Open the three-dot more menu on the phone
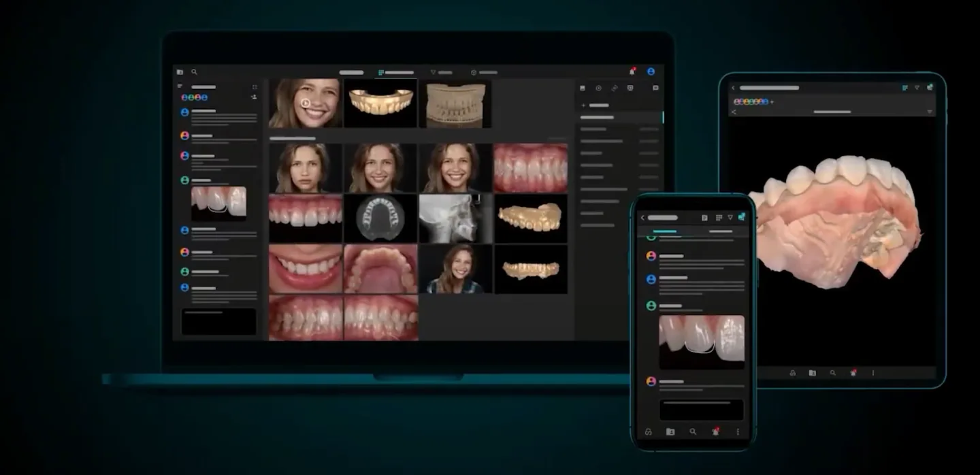 pyautogui.click(x=738, y=431)
